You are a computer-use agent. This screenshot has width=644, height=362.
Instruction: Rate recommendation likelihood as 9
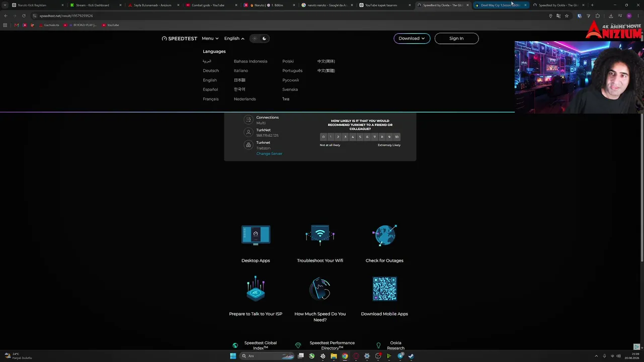click(x=389, y=137)
